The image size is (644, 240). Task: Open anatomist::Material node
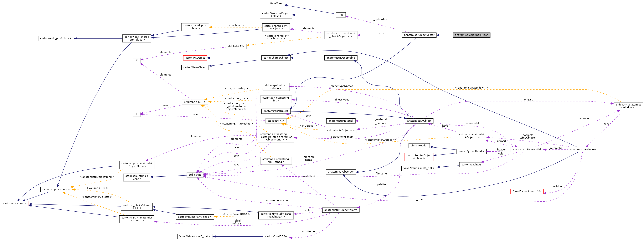point(341,121)
